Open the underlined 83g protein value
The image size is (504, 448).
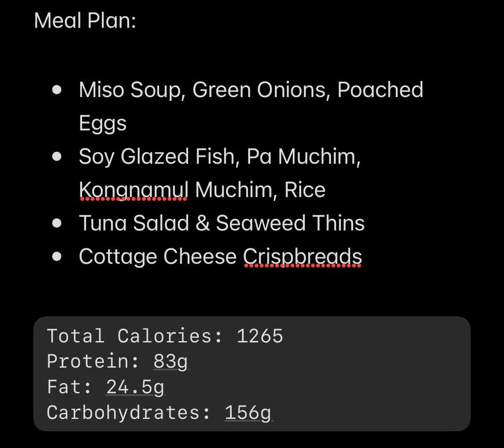tap(171, 361)
